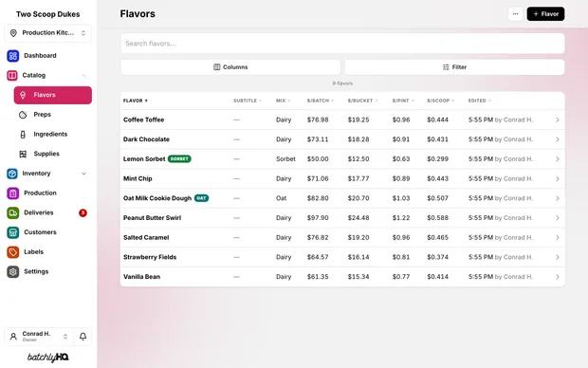Sort by the $/BUCKET column header

tap(362, 101)
